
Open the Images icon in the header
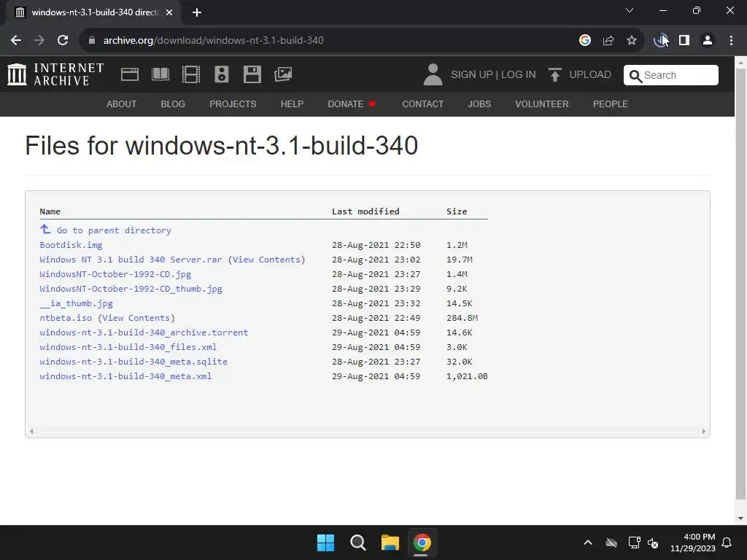[x=283, y=74]
